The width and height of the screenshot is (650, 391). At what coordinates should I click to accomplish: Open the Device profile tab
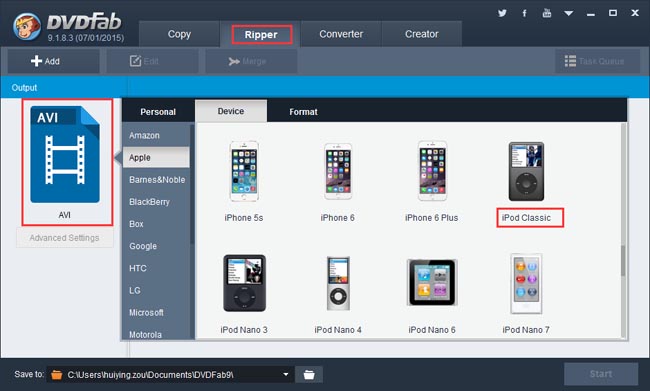click(231, 111)
